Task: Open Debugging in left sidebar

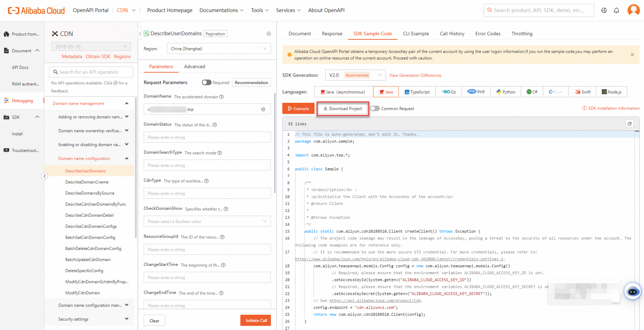Action: (x=22, y=101)
